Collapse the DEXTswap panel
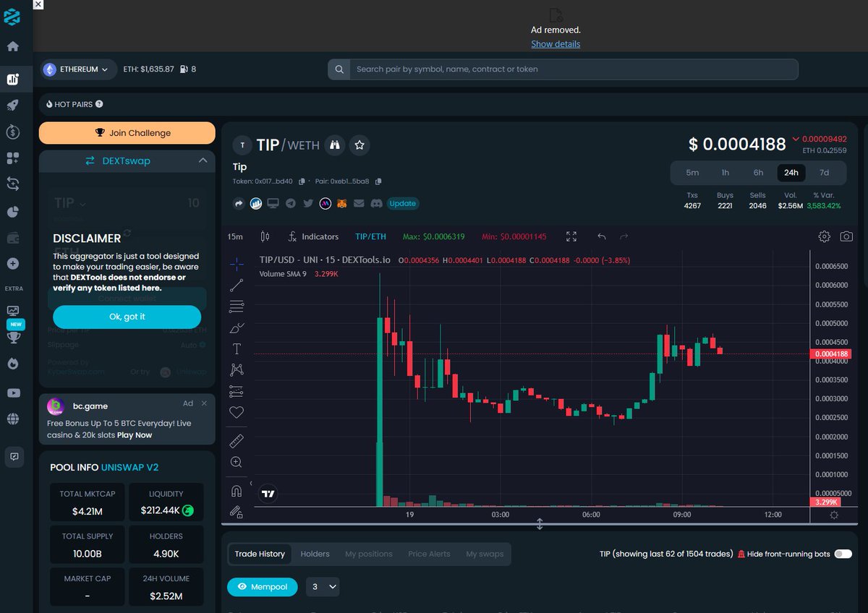This screenshot has width=868, height=613. 203,160
